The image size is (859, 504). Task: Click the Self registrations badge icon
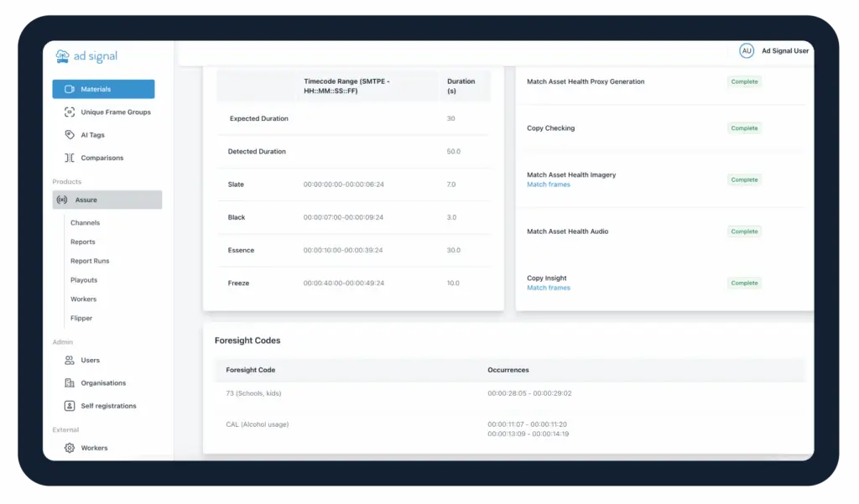coord(70,406)
